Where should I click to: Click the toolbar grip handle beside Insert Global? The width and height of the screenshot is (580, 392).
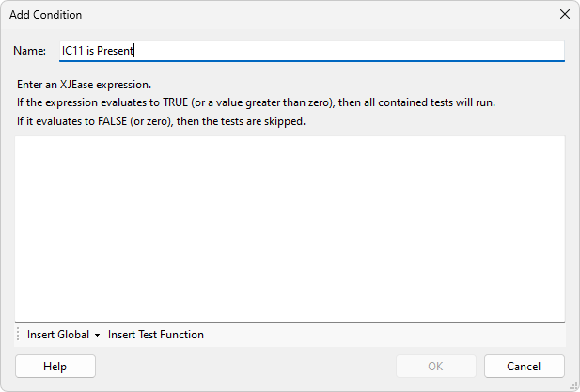19,335
